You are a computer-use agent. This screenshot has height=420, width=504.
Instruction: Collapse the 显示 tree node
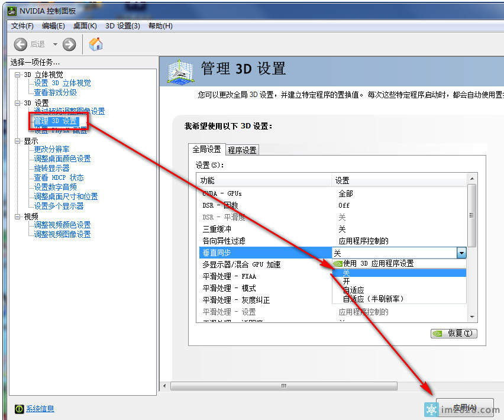click(18, 141)
